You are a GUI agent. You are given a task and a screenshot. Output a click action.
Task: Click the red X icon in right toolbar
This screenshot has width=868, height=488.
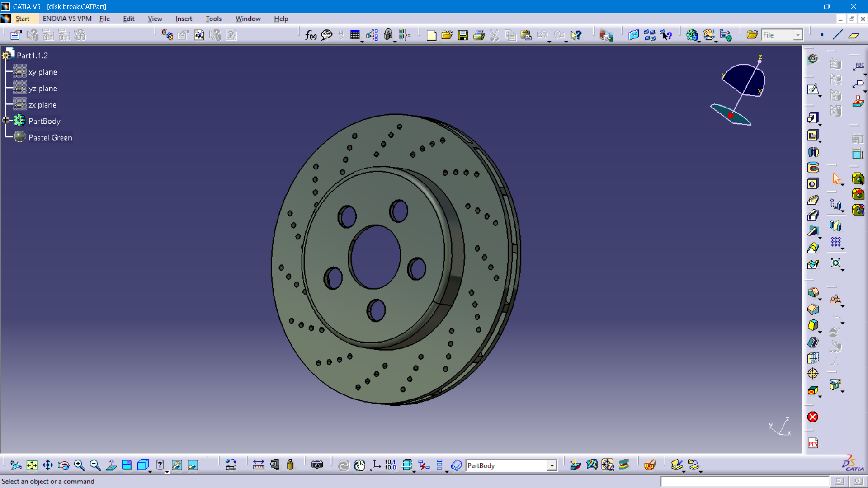813,417
